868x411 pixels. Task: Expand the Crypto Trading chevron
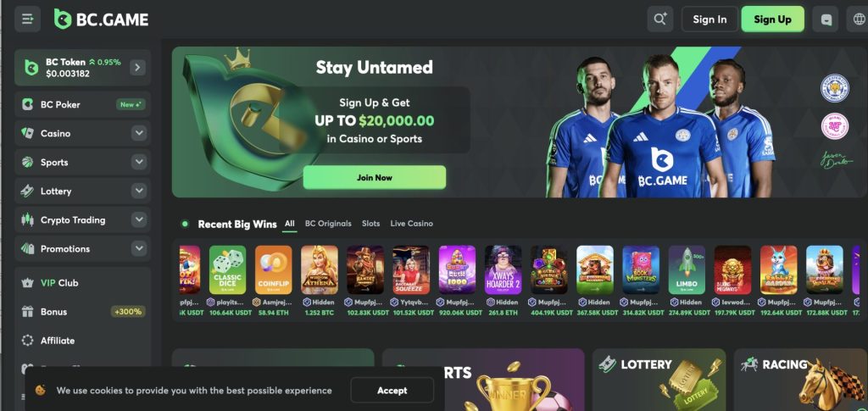pyautogui.click(x=139, y=219)
